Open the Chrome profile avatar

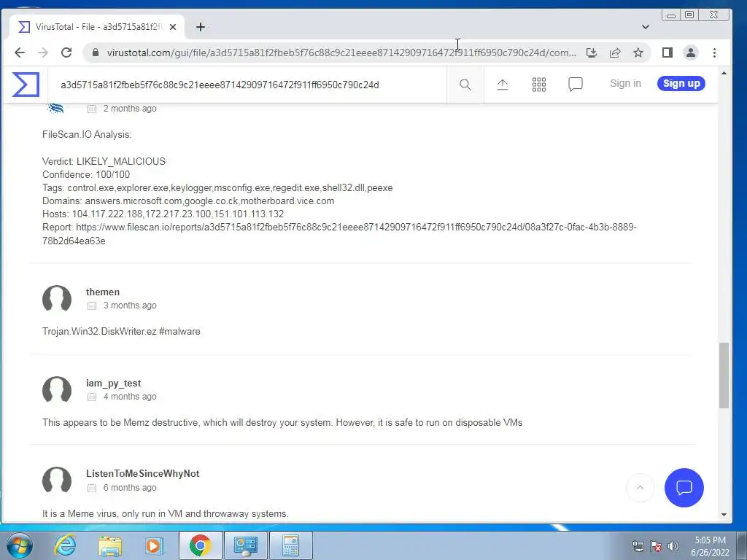coord(691,52)
